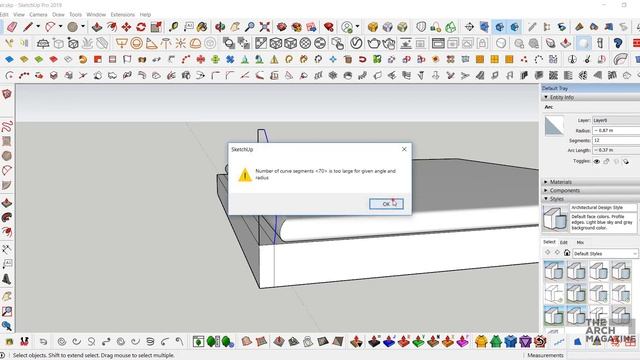Click the current style preview thumbnail
Viewport: 640px width, 360px height.
[x=555, y=219]
